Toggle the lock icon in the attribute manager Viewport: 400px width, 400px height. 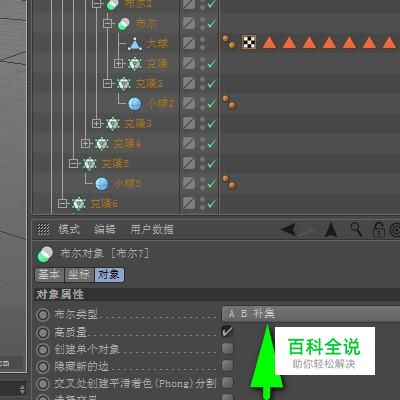point(378,230)
